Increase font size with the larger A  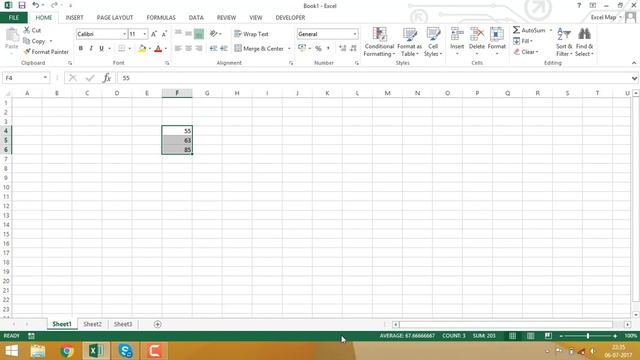tap(154, 34)
